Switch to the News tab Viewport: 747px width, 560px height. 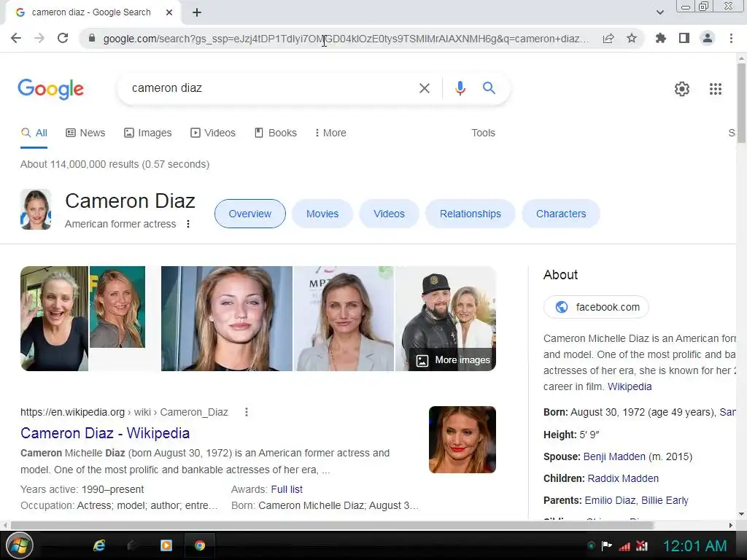tap(85, 133)
